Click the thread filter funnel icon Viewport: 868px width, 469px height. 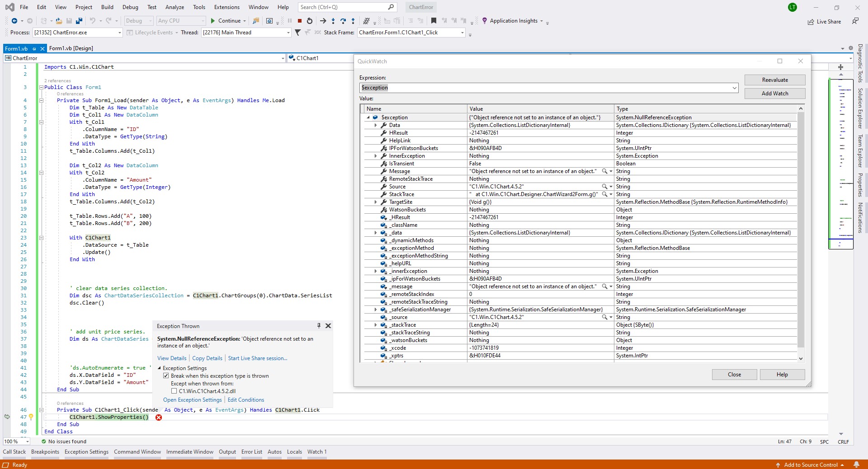click(297, 33)
